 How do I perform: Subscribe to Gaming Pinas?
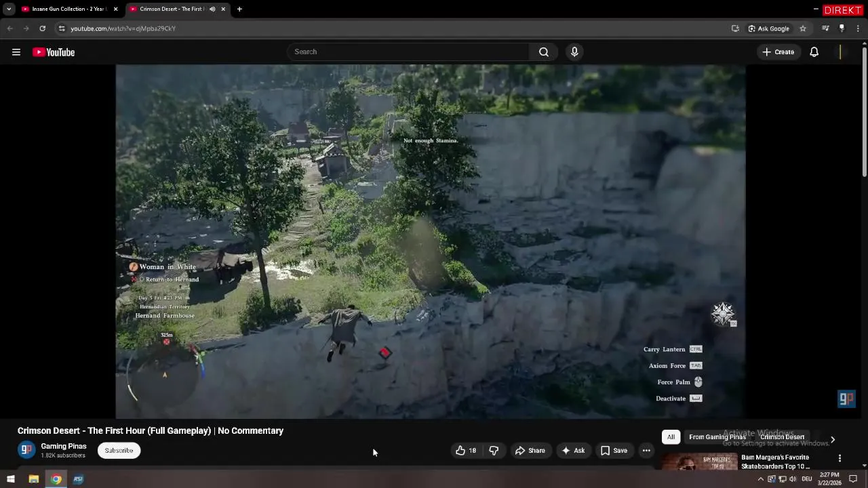point(119,451)
